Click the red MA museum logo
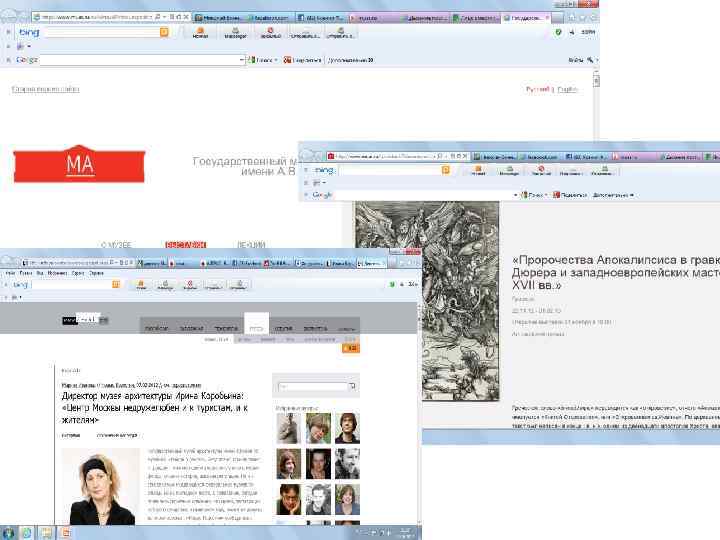Screen dimensions: 720x540 pos(79,164)
